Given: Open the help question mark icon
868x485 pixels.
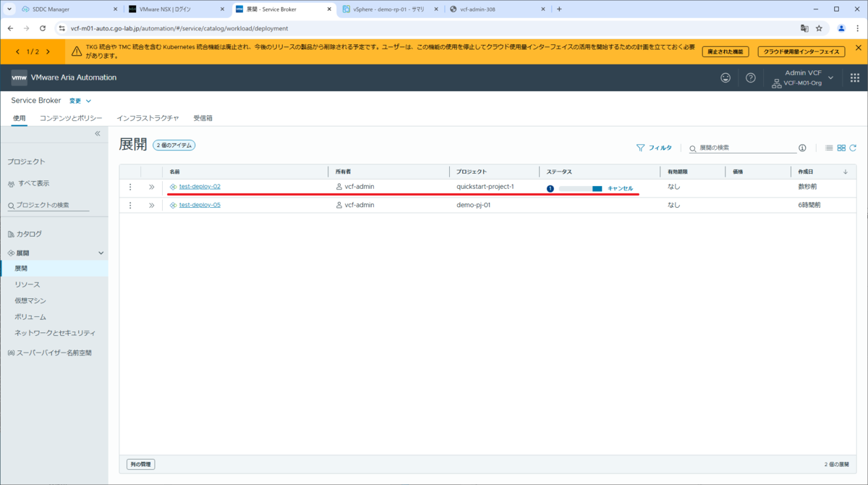Looking at the screenshot, I should (751, 77).
